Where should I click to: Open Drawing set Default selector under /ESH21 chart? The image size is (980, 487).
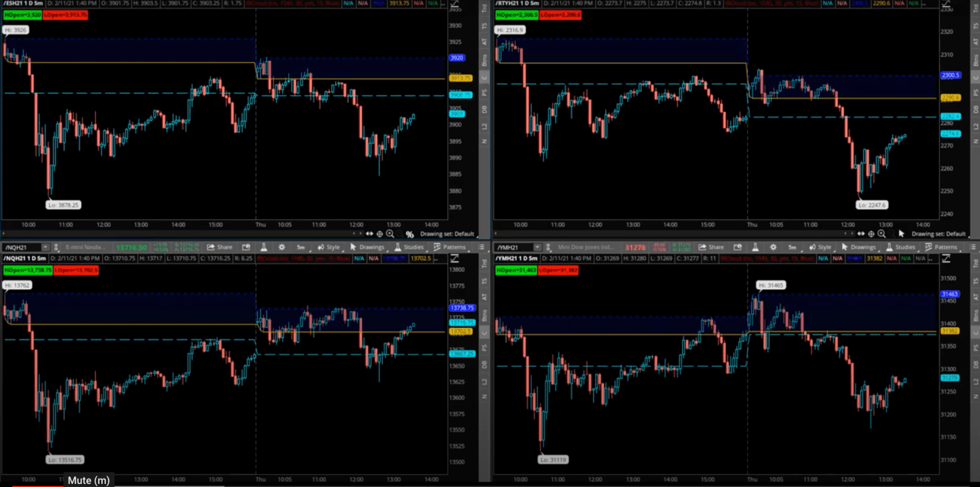coord(447,234)
